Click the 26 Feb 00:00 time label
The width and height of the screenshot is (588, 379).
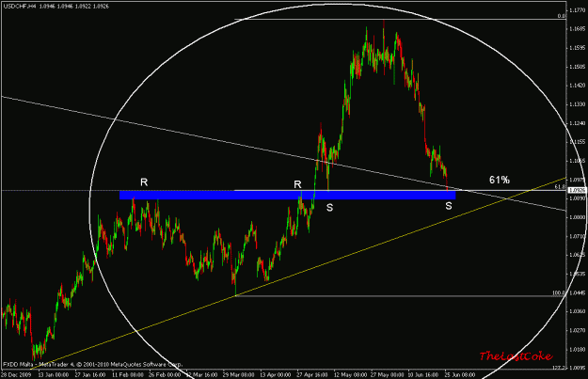click(165, 375)
